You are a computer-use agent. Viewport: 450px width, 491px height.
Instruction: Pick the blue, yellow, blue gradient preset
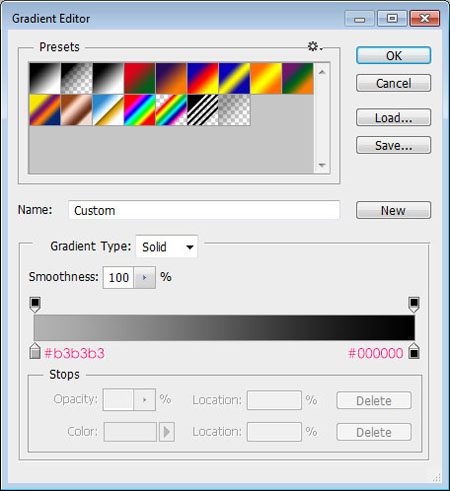(x=234, y=78)
